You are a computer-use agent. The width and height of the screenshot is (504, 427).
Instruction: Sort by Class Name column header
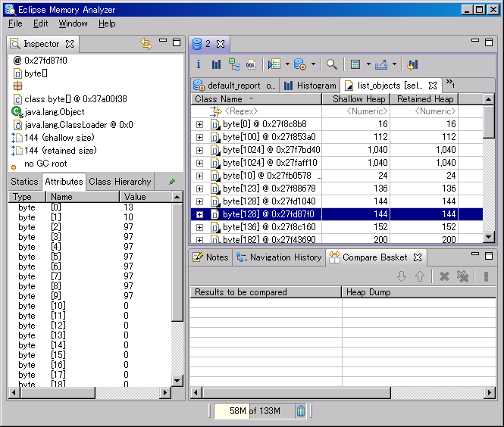click(256, 99)
